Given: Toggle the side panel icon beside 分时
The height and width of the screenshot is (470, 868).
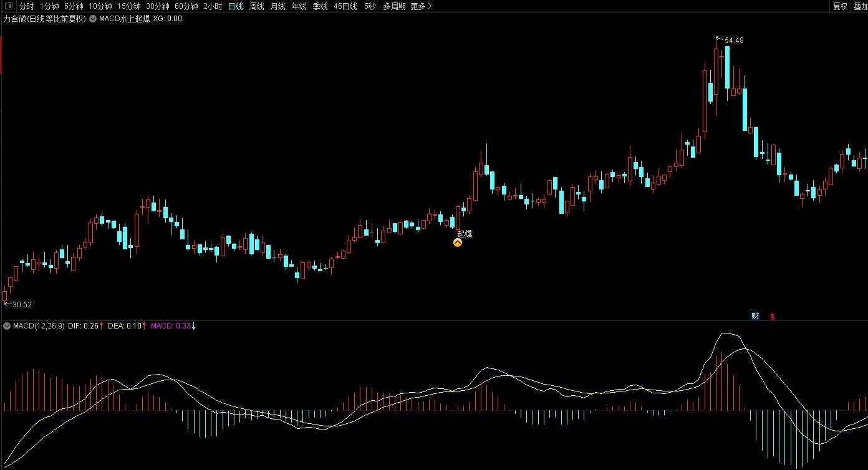Looking at the screenshot, I should (x=9, y=6).
